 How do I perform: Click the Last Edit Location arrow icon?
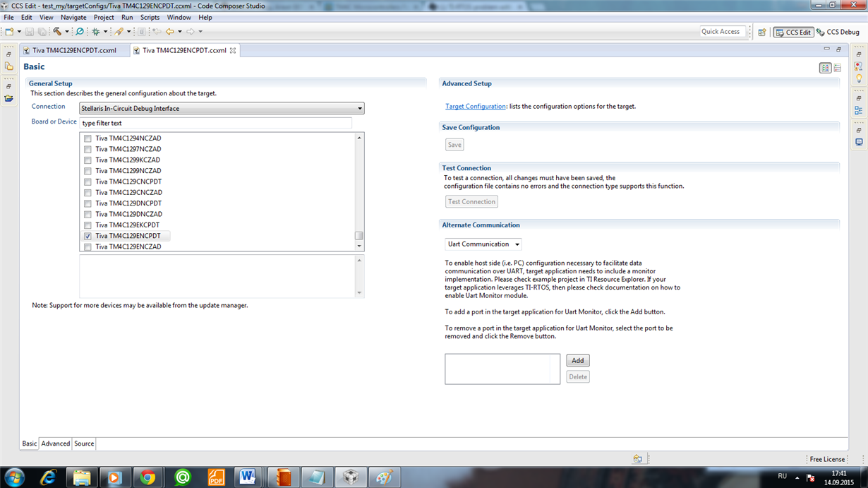157,32
